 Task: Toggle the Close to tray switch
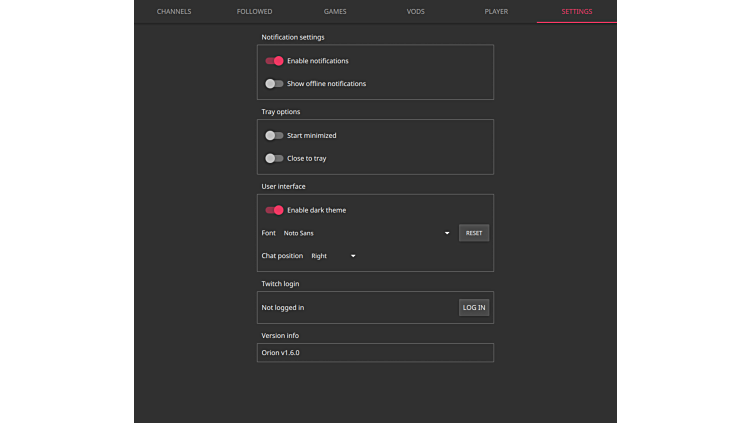pyautogui.click(x=274, y=159)
